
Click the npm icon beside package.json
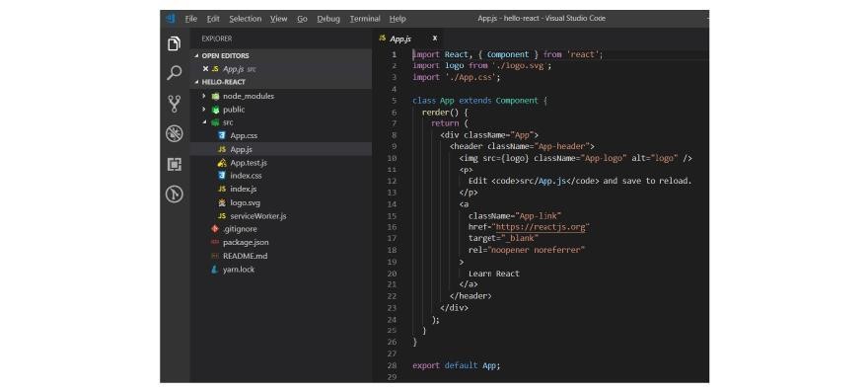point(215,242)
